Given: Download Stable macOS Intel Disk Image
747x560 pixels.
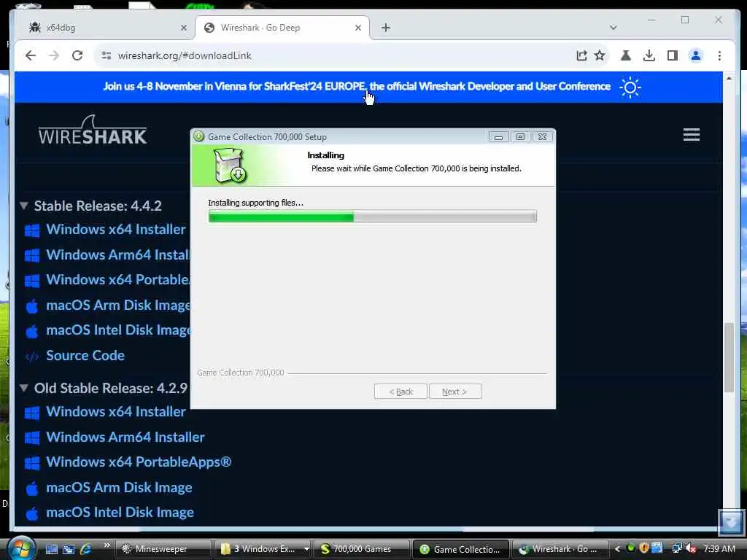Looking at the screenshot, I should pos(117,330).
